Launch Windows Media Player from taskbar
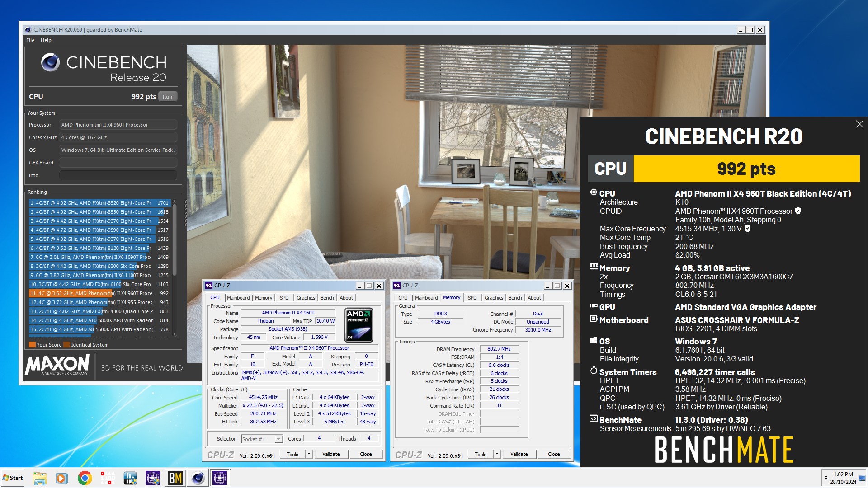The image size is (868, 488). point(62,478)
